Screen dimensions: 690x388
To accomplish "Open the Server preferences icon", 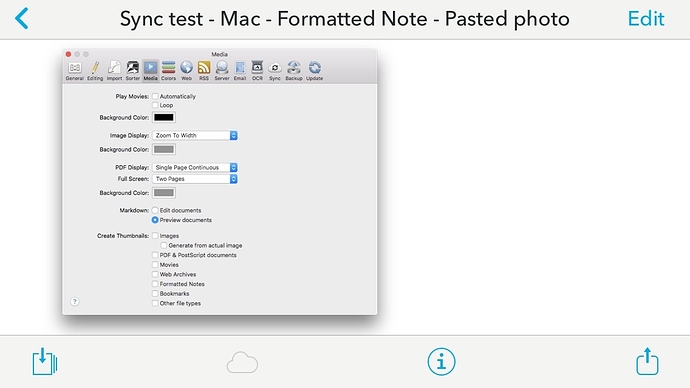I will pyautogui.click(x=222, y=71).
